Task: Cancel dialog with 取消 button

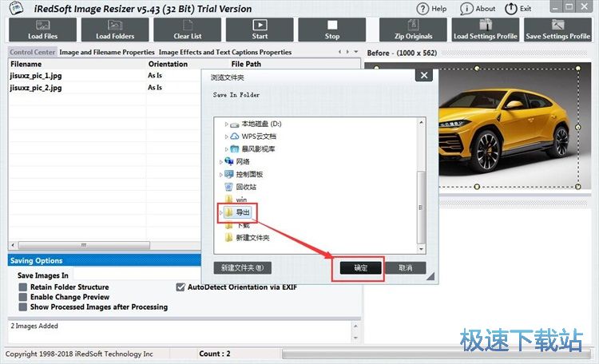Action: pyautogui.click(x=405, y=267)
